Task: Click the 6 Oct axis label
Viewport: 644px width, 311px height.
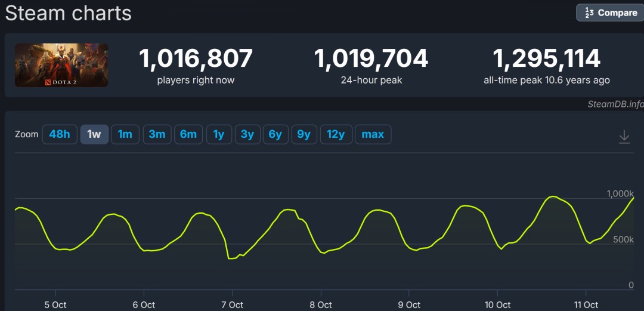Action: 144,305
